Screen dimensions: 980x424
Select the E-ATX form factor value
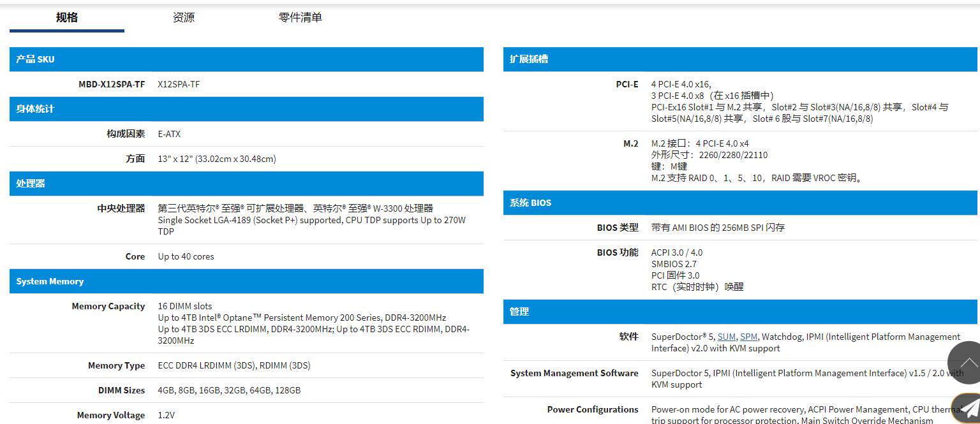(169, 134)
